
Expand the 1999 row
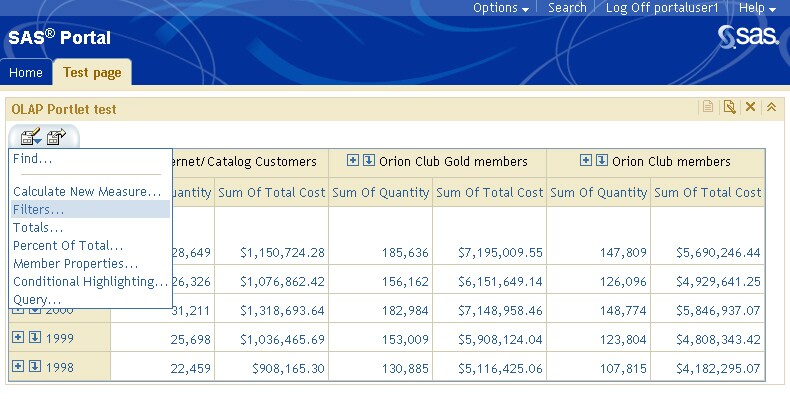(x=18, y=337)
